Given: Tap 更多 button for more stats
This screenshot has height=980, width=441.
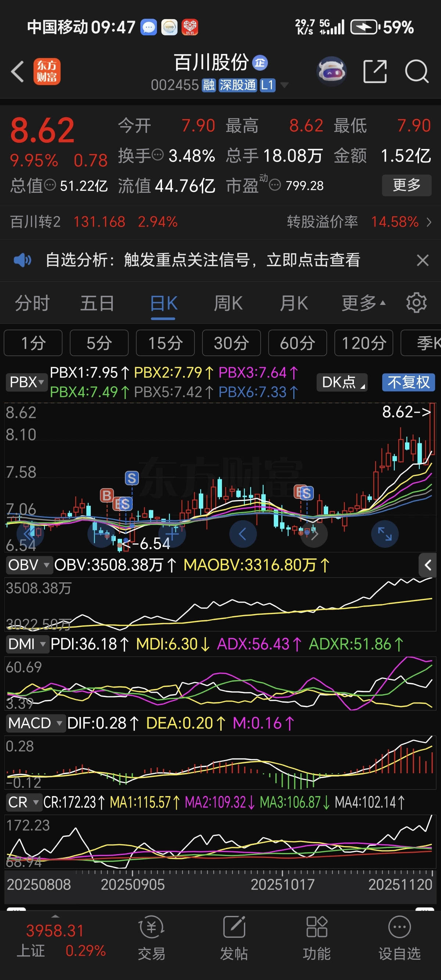Looking at the screenshot, I should coord(406,185).
